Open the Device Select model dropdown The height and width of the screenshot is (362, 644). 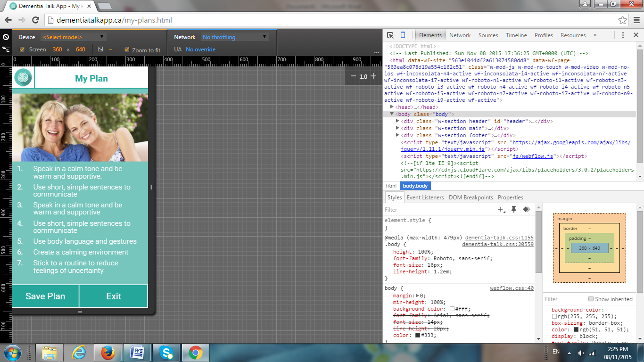pyautogui.click(x=74, y=37)
